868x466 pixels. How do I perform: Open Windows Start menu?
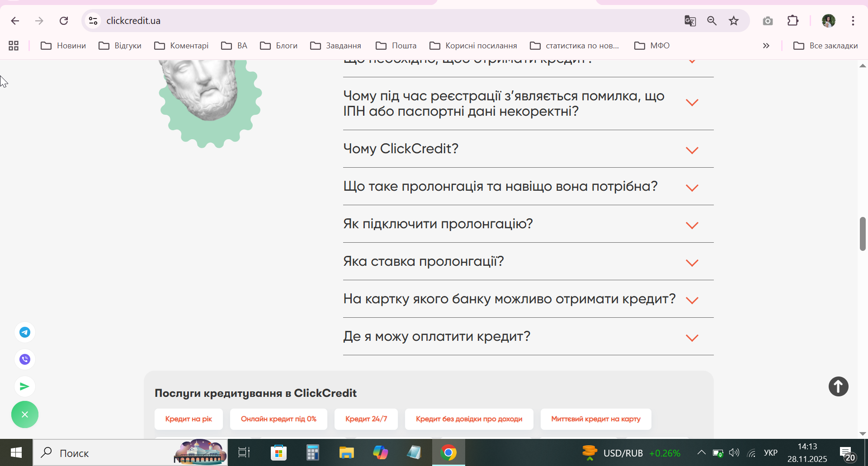coord(16,452)
